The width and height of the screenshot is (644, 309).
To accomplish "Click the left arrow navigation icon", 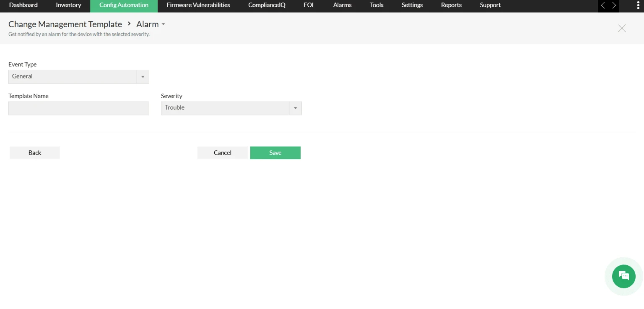I will pyautogui.click(x=603, y=5).
